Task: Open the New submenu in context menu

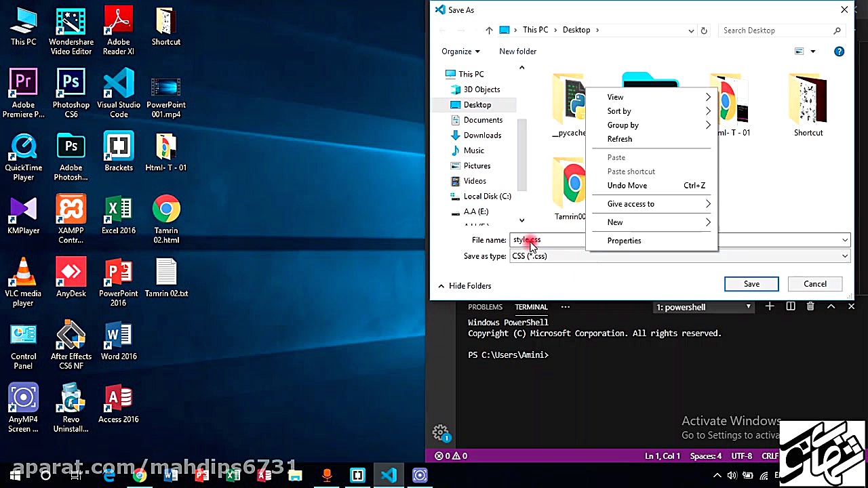Action: [615, 222]
